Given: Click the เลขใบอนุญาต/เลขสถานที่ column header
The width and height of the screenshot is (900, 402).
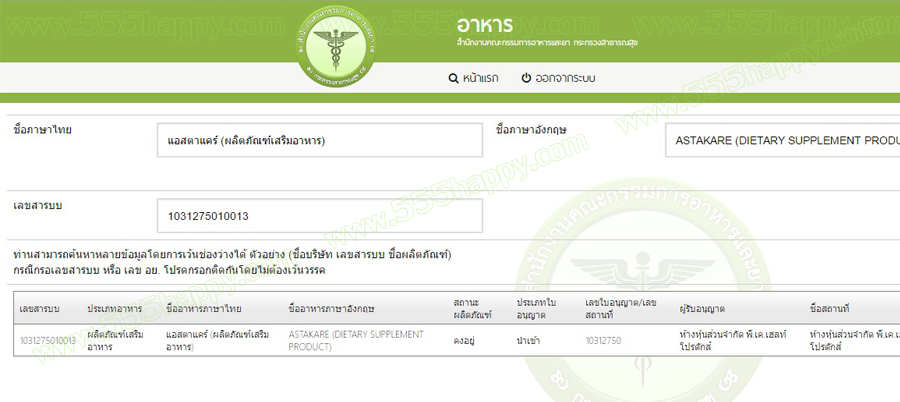Looking at the screenshot, I should [x=620, y=309].
